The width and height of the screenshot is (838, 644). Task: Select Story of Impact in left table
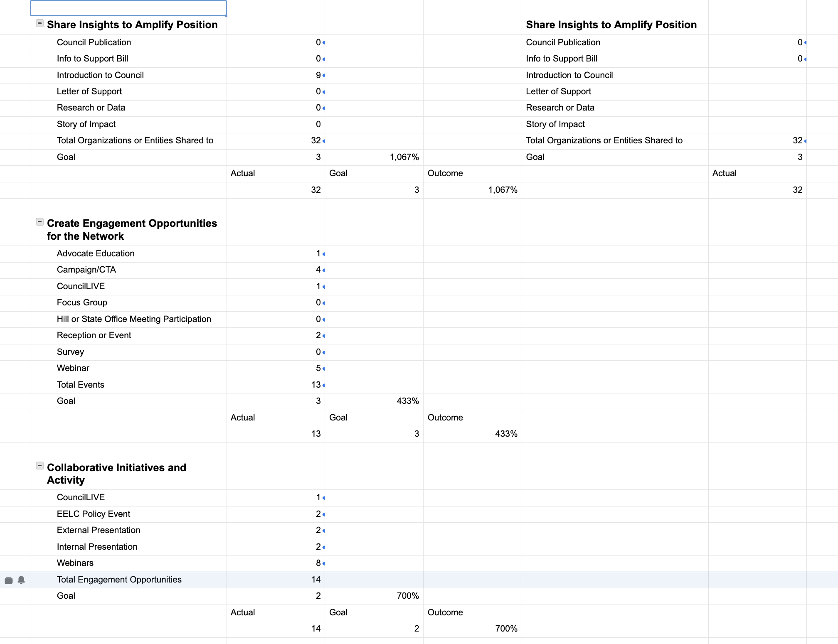(x=86, y=124)
